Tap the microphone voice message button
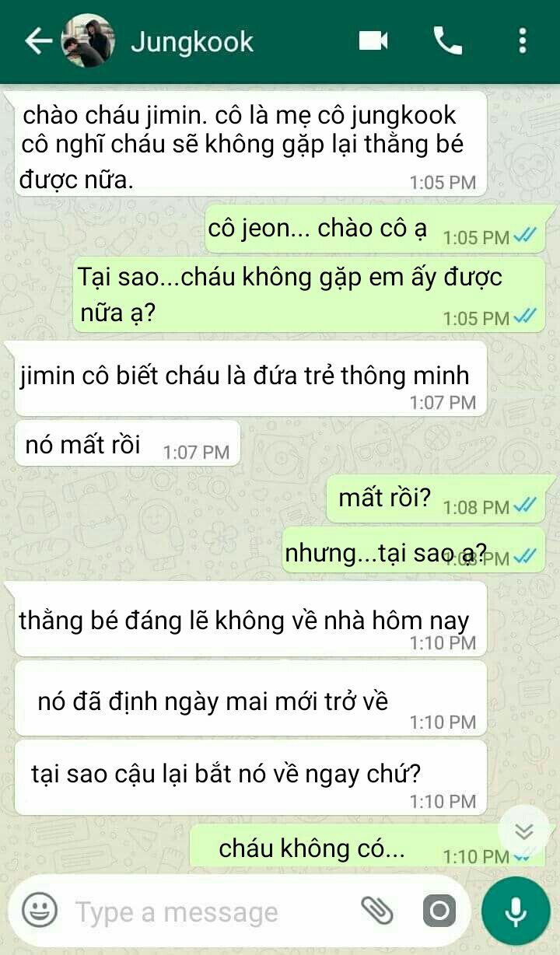 click(x=515, y=911)
